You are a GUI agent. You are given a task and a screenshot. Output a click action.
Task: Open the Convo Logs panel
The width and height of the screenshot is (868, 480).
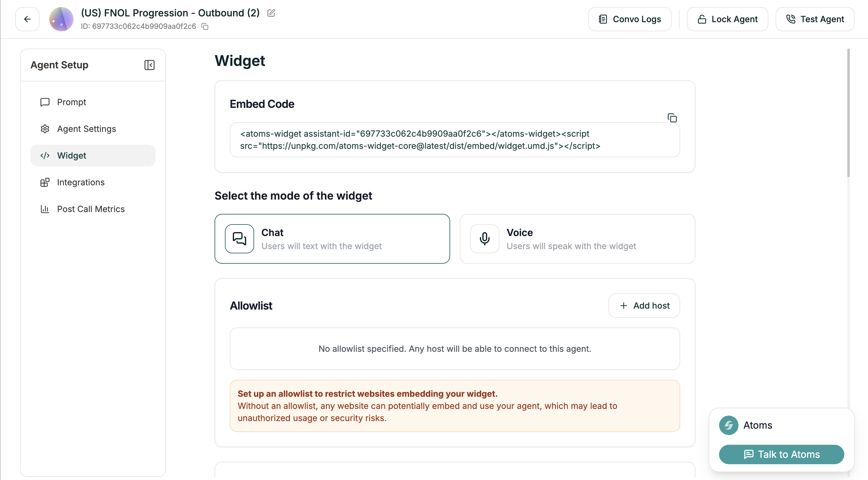(x=629, y=19)
